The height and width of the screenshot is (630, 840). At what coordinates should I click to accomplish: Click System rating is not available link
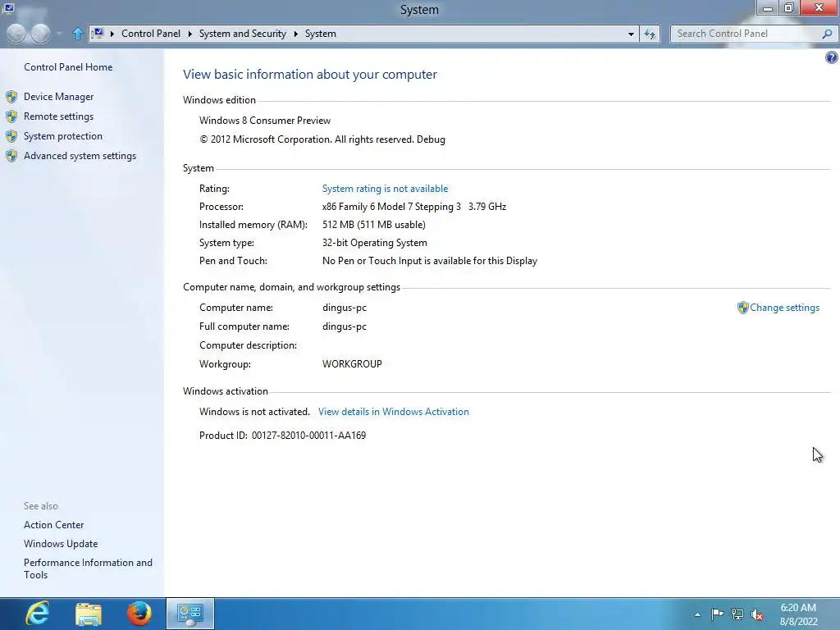point(385,189)
